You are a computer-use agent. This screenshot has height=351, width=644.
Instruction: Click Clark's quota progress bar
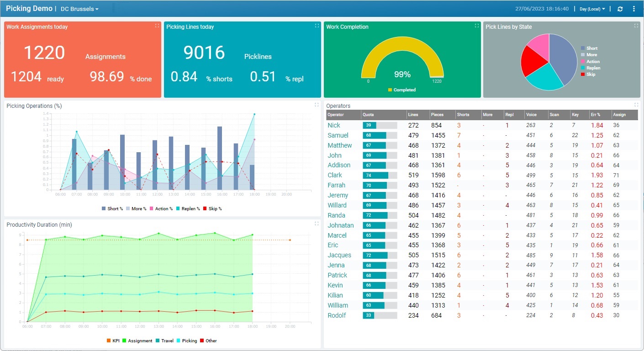tap(379, 175)
